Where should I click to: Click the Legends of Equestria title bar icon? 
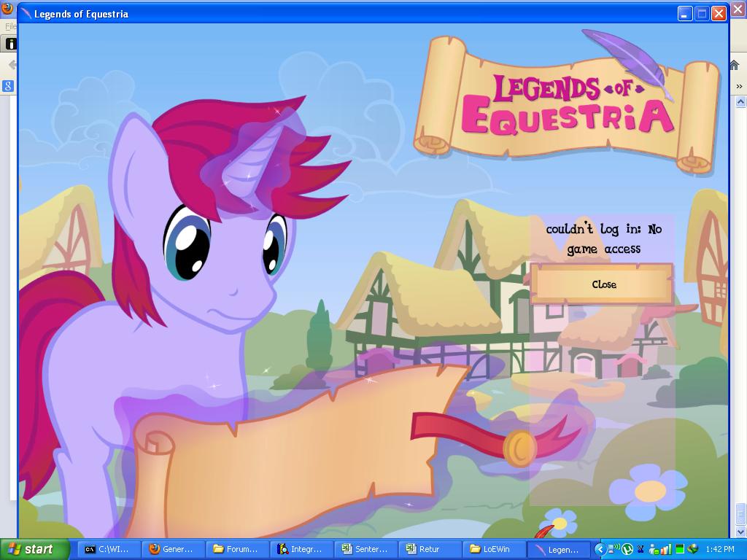(x=26, y=13)
